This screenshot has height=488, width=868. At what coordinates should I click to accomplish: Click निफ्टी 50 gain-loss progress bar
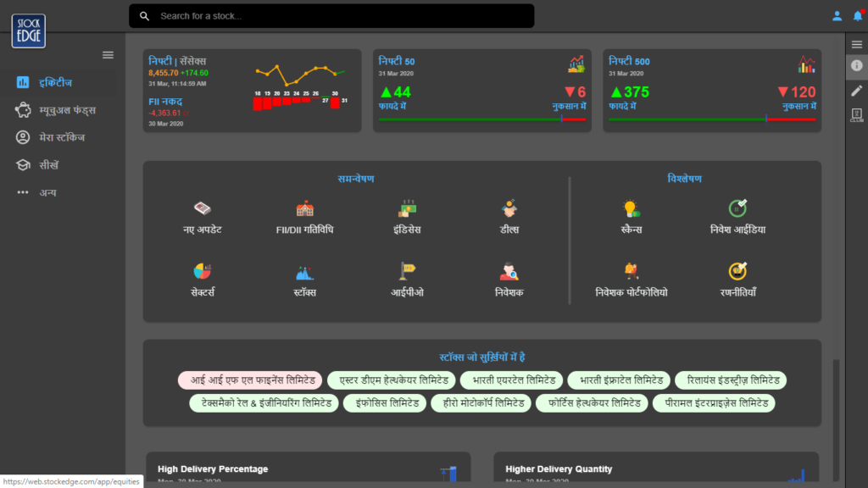[x=481, y=119]
